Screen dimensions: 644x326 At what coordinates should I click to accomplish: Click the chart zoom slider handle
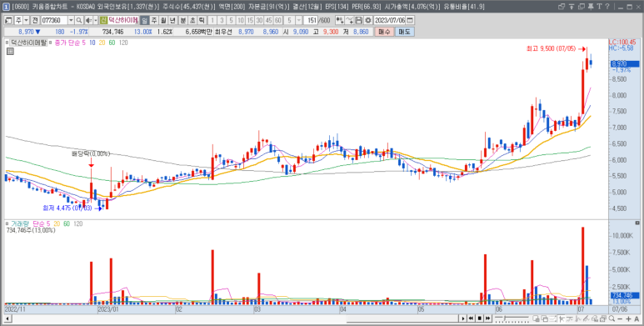click(x=505, y=318)
